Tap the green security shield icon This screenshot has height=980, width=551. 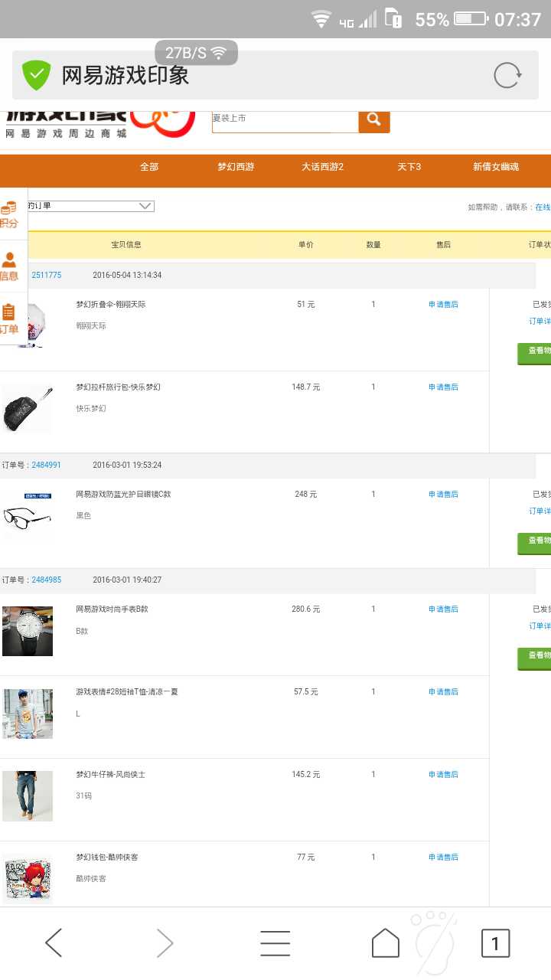coord(36,75)
